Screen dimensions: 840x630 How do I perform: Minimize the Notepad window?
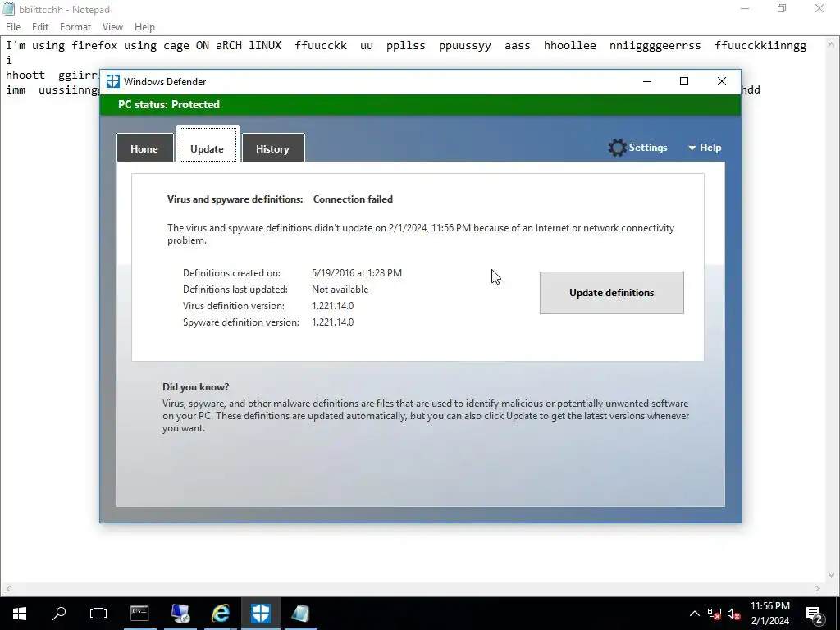coord(745,8)
